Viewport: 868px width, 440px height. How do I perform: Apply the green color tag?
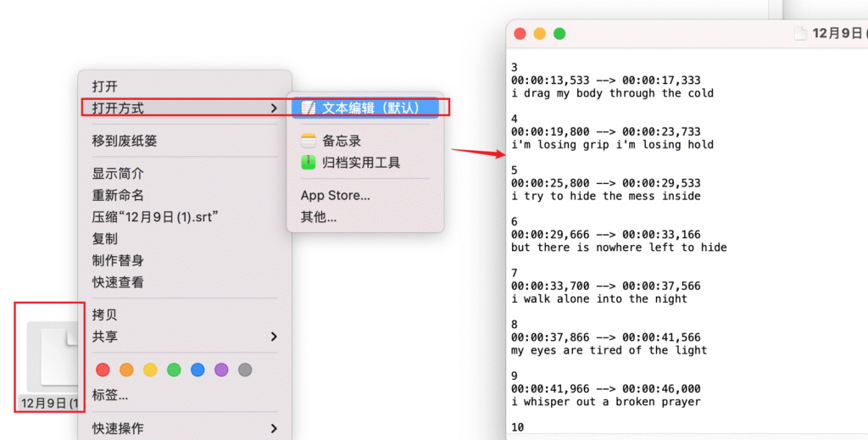174,370
